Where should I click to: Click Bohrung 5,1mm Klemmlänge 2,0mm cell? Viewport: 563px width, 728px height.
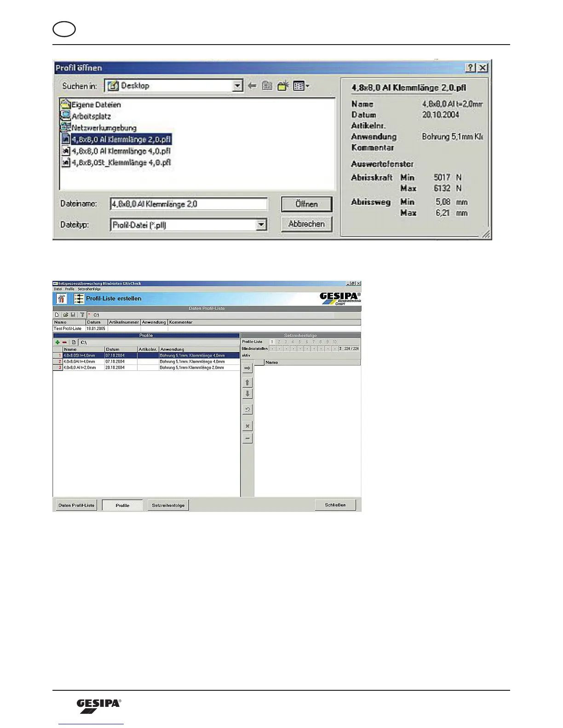click(199, 368)
